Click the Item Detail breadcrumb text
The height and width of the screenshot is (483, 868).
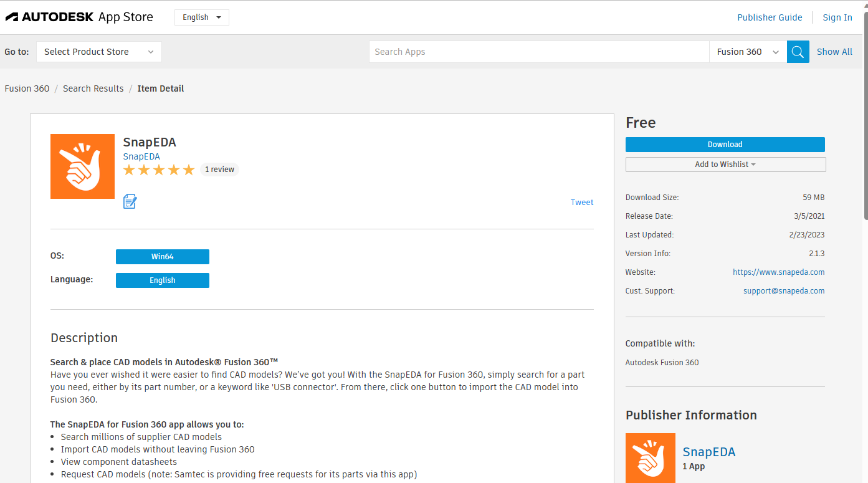(161, 88)
